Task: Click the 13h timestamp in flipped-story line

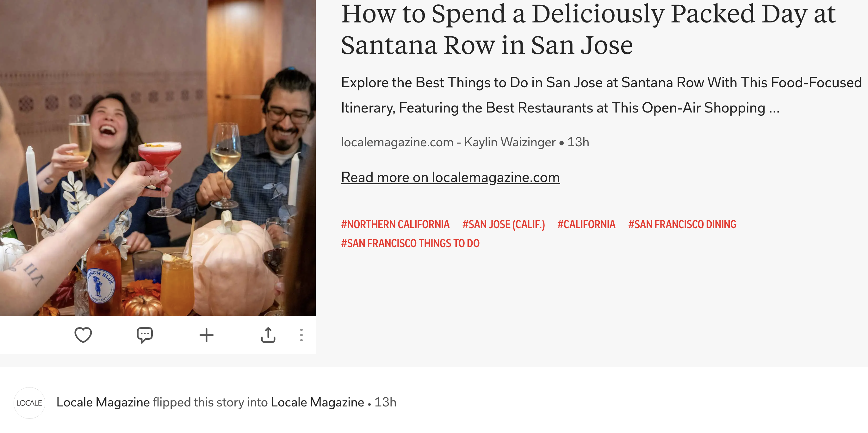Action: (x=385, y=402)
